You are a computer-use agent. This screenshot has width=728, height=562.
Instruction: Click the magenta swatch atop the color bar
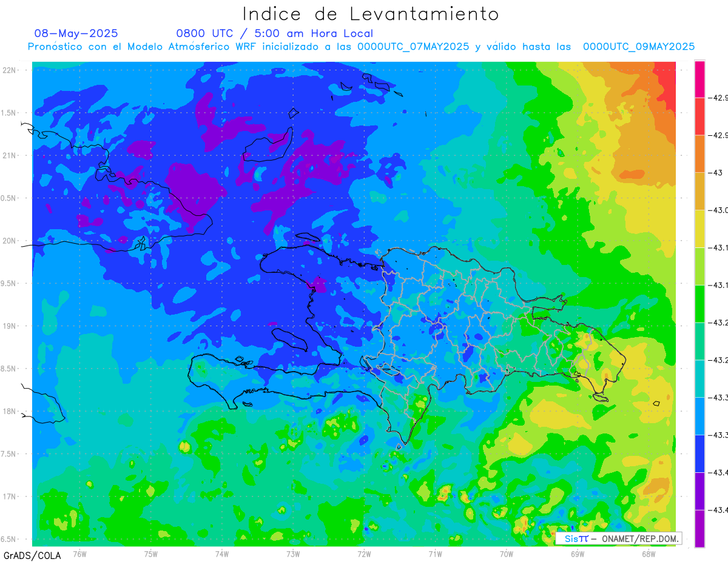click(x=699, y=79)
